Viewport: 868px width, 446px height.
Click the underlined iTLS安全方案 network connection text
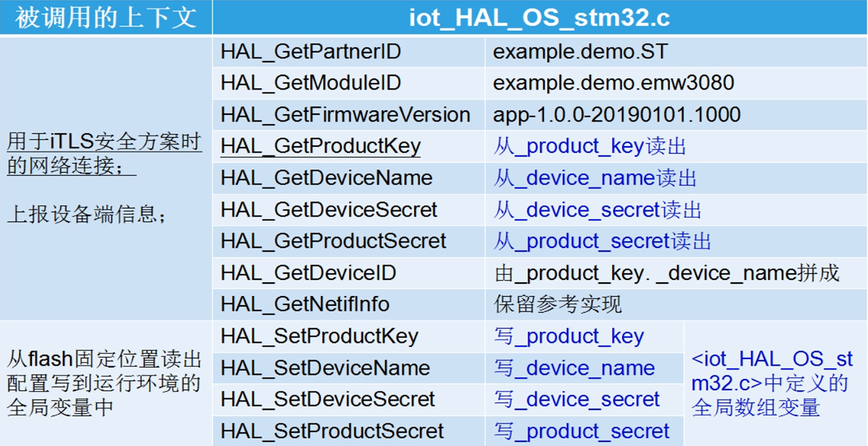[104, 154]
